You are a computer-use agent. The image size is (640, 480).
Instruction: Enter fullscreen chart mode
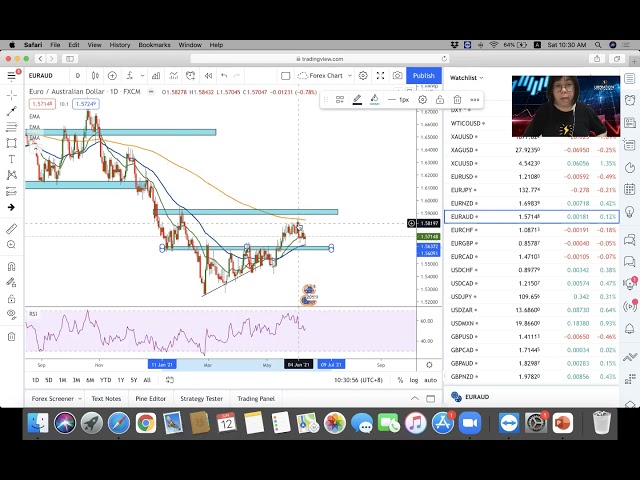(x=380, y=76)
